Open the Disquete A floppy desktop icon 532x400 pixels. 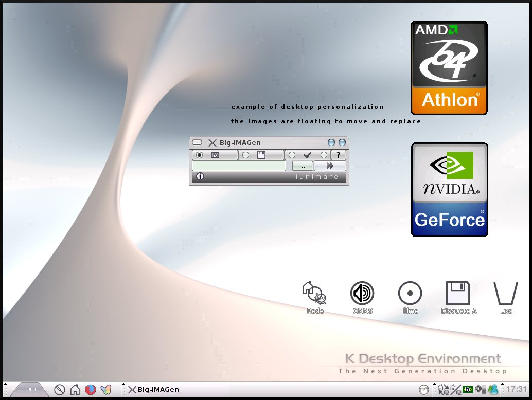pyautogui.click(x=458, y=297)
